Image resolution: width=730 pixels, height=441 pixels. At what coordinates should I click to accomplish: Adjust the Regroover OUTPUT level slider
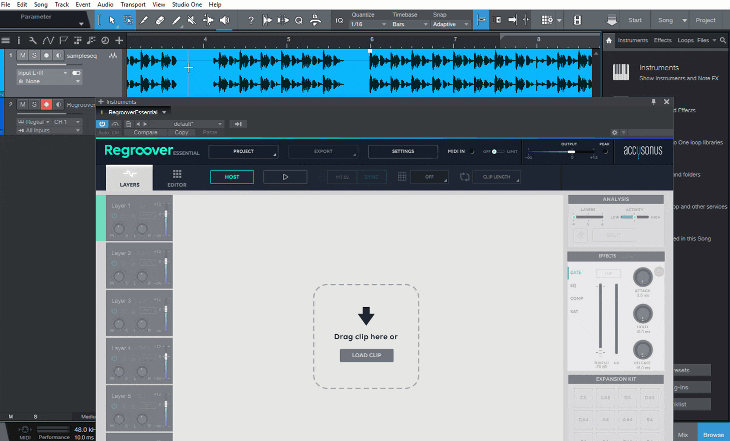click(x=561, y=152)
